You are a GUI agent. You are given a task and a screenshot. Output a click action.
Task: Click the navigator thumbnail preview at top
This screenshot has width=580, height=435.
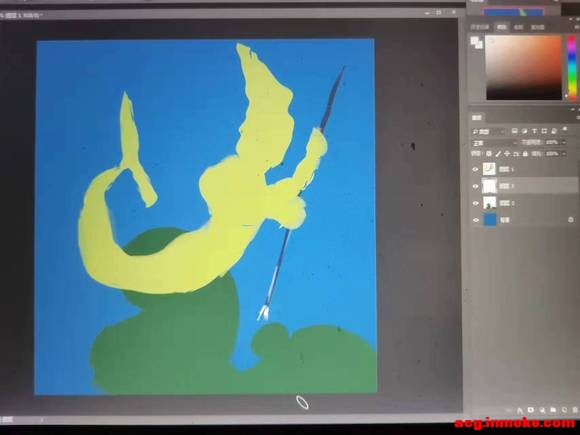pos(514,12)
